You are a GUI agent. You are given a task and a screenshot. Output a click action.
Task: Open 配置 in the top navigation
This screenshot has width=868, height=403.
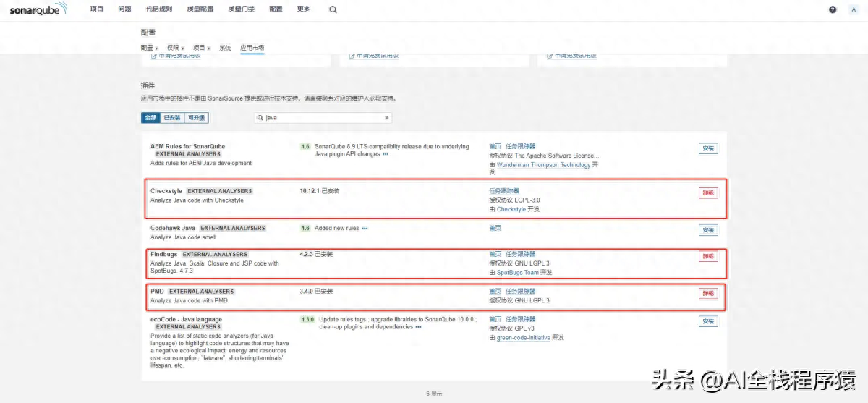tap(276, 9)
